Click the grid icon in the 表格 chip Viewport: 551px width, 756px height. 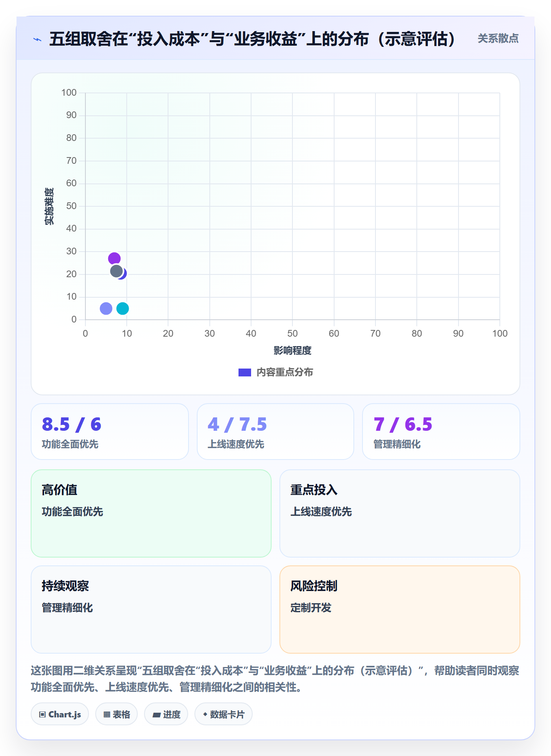[107, 715]
